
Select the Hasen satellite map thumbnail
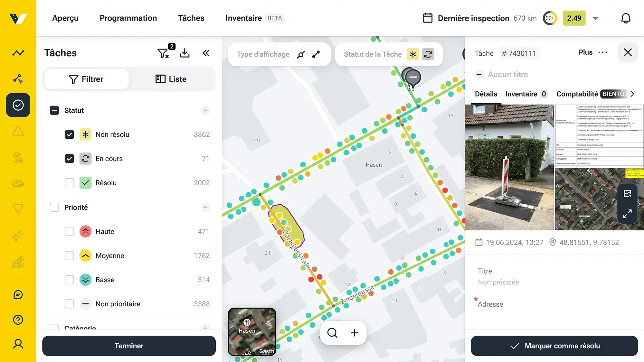pyautogui.click(x=252, y=332)
